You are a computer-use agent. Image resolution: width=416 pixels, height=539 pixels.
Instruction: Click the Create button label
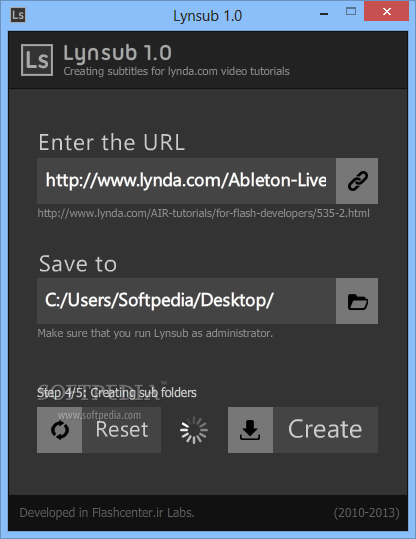click(325, 429)
